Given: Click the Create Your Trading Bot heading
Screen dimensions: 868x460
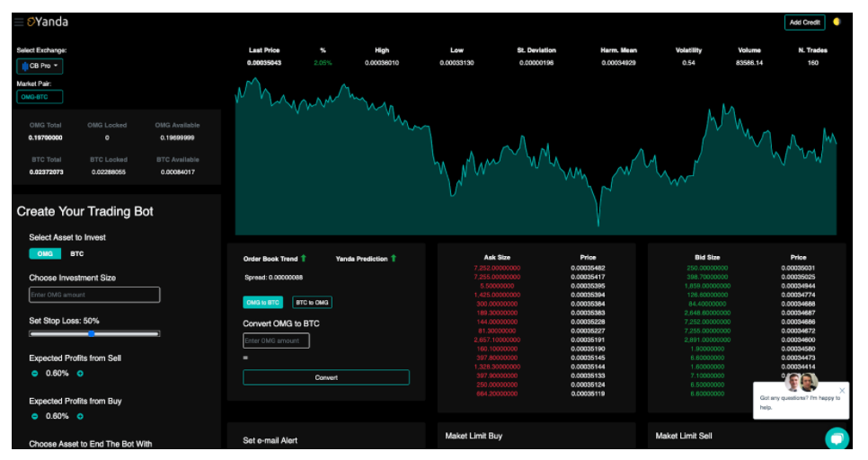Looking at the screenshot, I should click(x=84, y=211).
